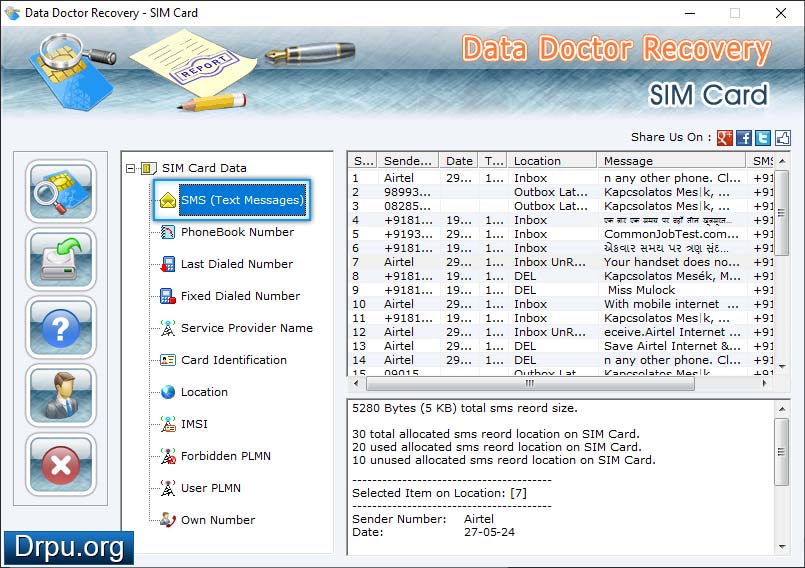Screen dimensions: 805x568
Task: Select row 10 'With mobile internet' message
Action: click(671, 304)
